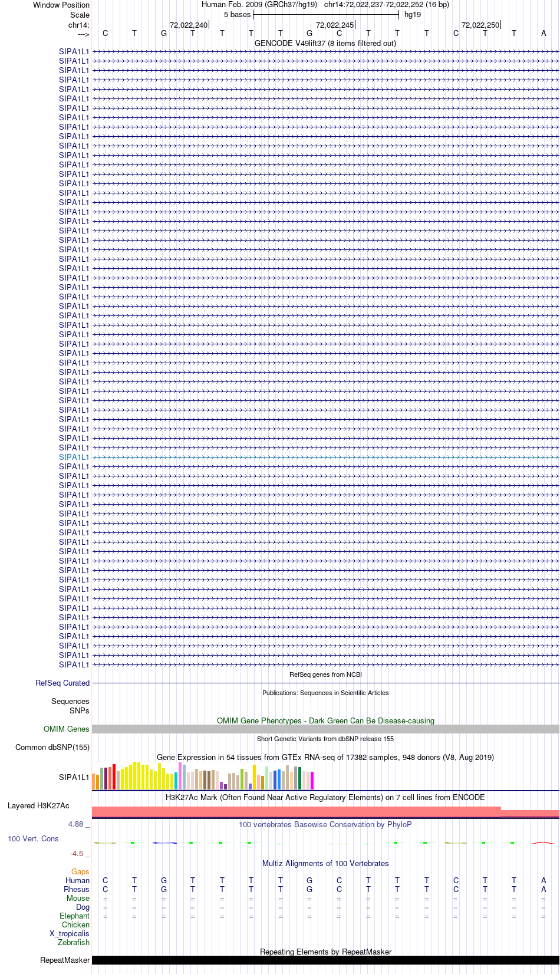Click the 'RepeatMasker' track label
560x974 pixels.
[x=65, y=960]
